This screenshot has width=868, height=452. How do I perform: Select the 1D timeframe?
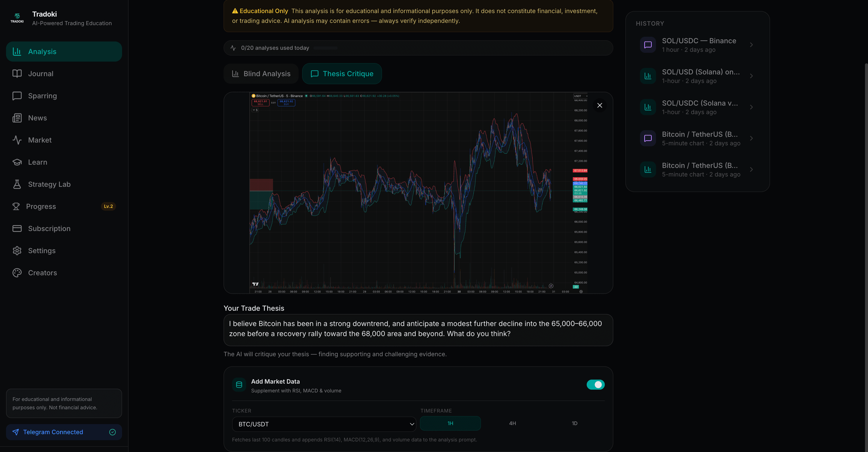pyautogui.click(x=574, y=423)
